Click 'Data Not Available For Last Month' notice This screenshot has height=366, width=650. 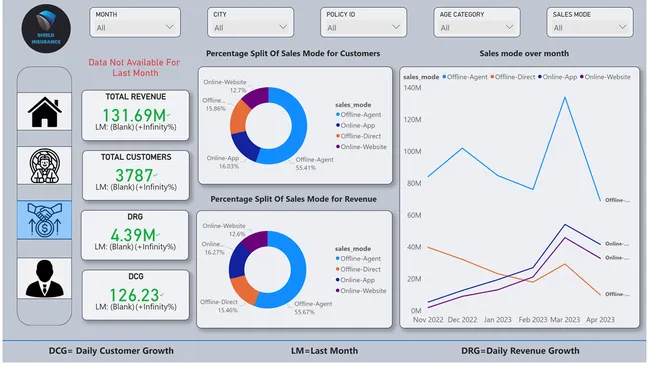134,68
